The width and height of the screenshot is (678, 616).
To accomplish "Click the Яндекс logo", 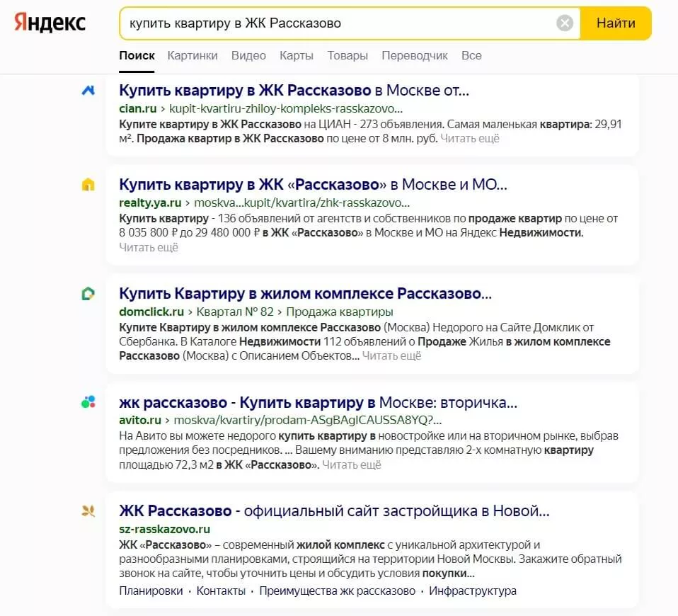I will pyautogui.click(x=50, y=23).
